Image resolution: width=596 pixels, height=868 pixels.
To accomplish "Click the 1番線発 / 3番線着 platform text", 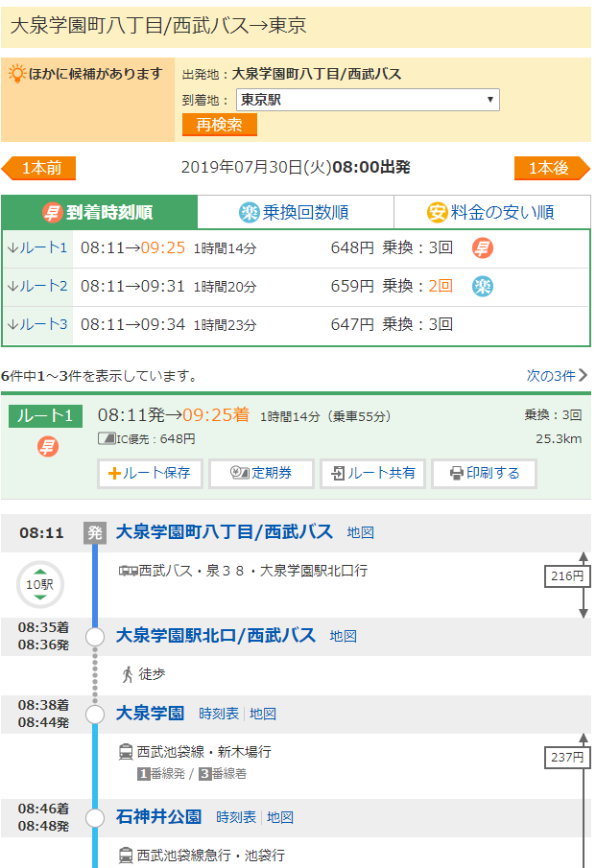I will tap(192, 773).
